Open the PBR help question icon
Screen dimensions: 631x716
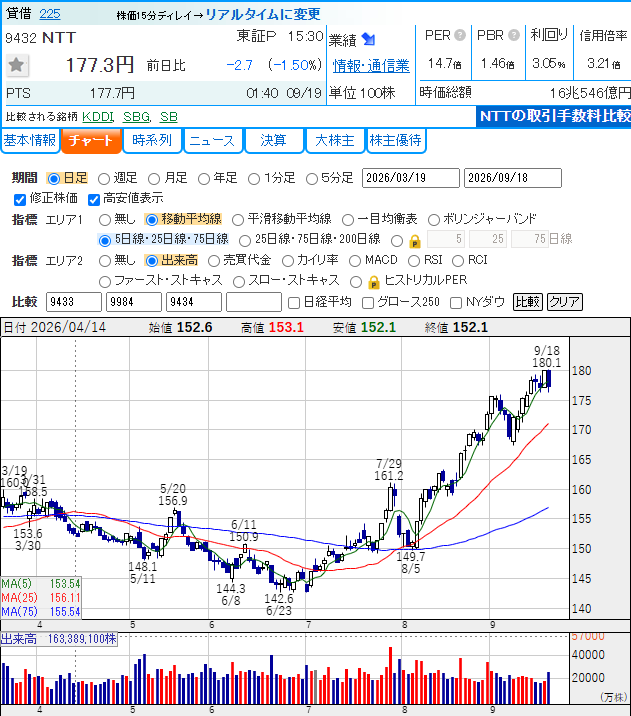(514, 35)
